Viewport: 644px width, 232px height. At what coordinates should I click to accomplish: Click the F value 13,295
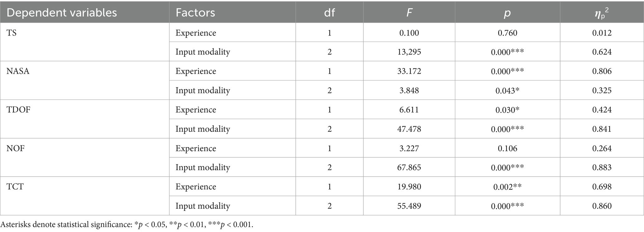coord(409,52)
